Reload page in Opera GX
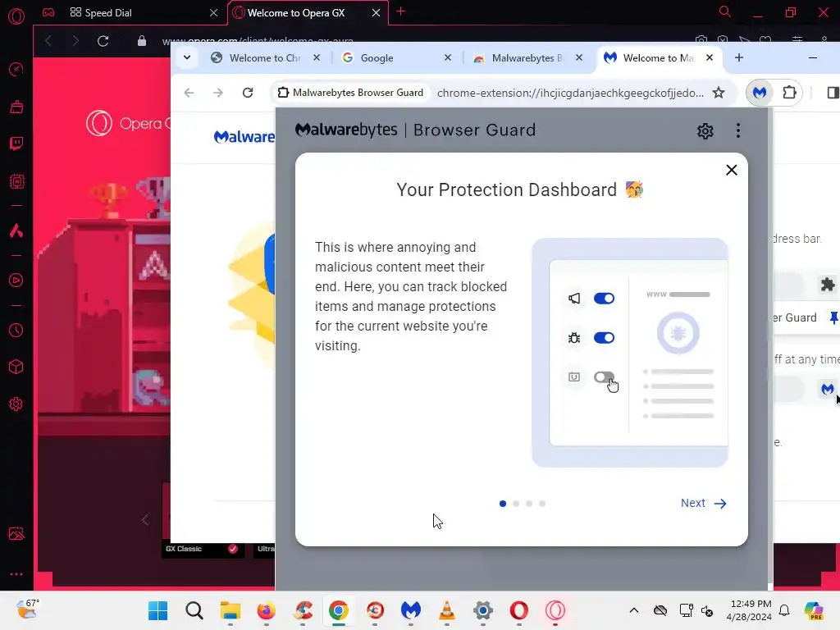The image size is (840, 630). [103, 41]
